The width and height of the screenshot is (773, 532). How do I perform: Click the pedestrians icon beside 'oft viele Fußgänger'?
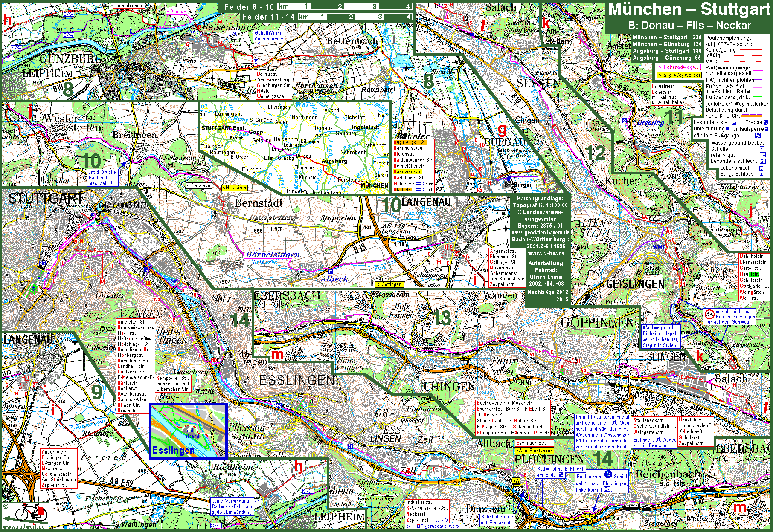(758, 136)
